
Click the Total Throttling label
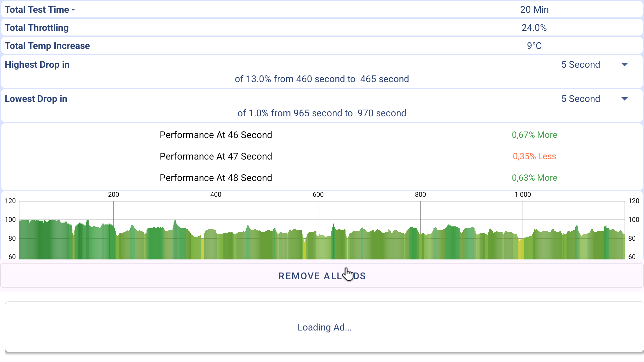37,28
